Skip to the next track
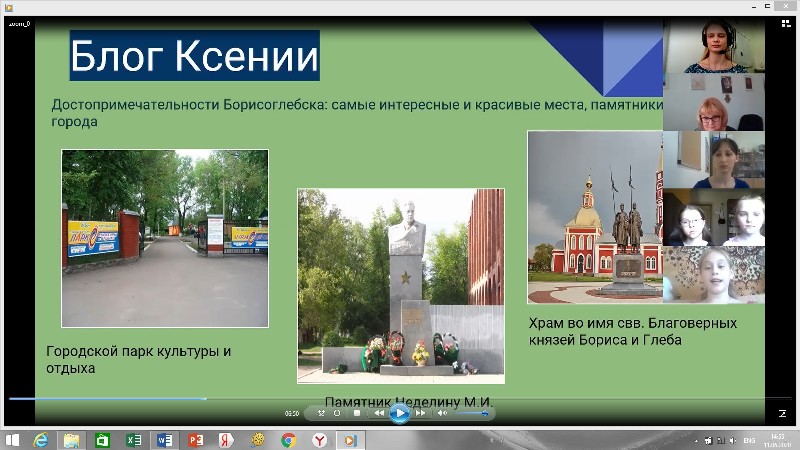The image size is (800, 450). pos(421,412)
